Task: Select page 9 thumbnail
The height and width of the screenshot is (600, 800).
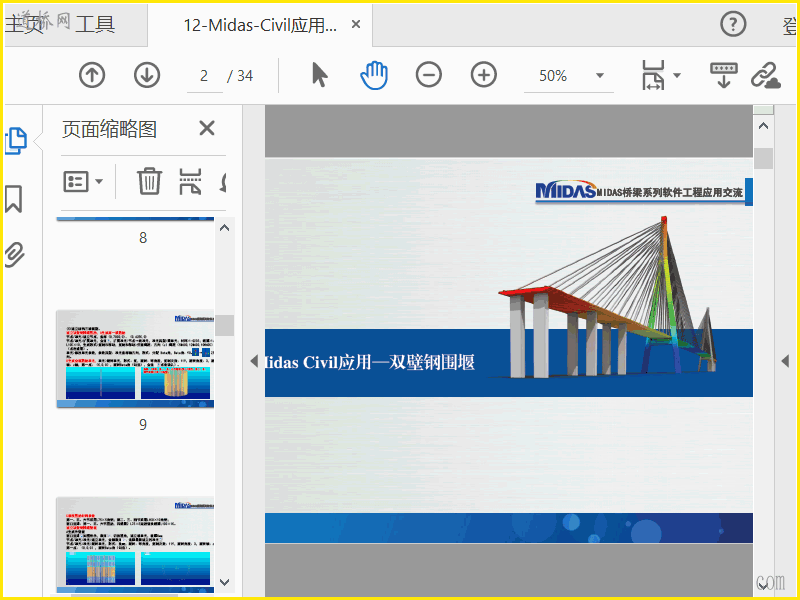Action: [135, 359]
